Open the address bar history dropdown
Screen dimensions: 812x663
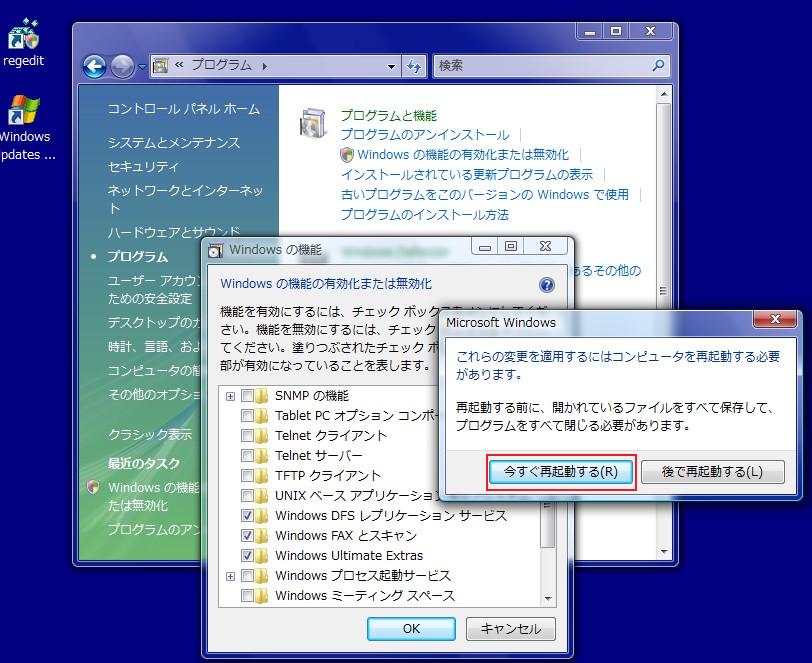pyautogui.click(x=392, y=66)
